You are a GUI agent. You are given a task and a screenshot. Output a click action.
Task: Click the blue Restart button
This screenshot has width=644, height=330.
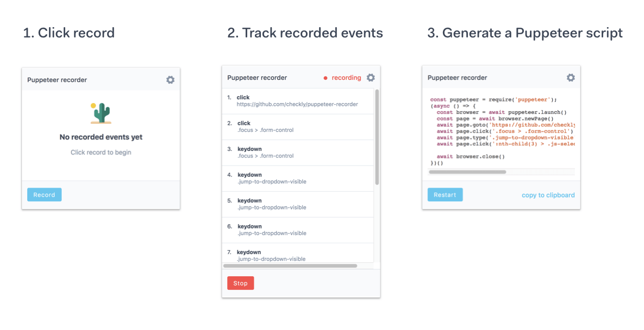tap(445, 195)
